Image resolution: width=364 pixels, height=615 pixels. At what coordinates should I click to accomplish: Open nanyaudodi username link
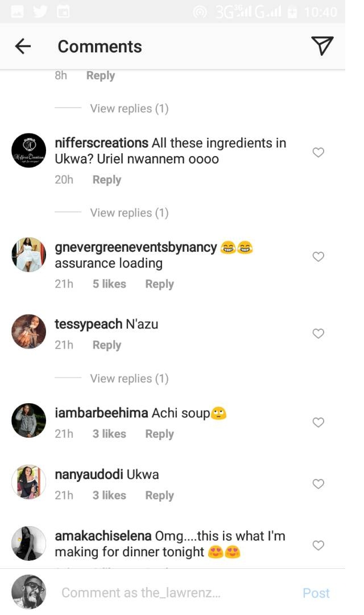coord(89,474)
